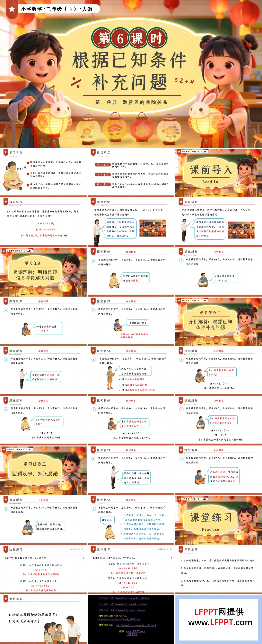The height and width of the screenshot is (644, 262).
Task: Open the pptjc_101.html video tutorial link
Action: tap(136, 625)
